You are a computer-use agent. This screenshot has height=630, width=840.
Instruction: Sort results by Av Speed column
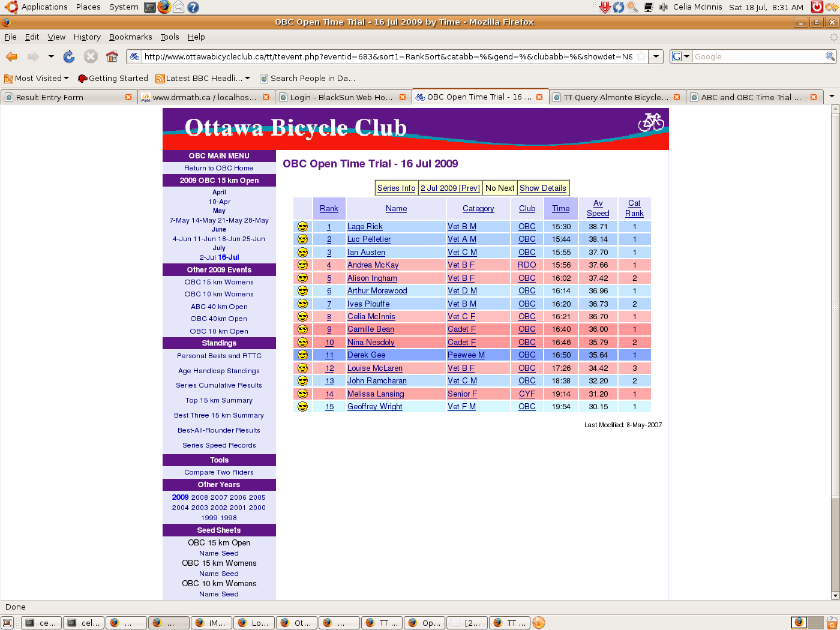[x=598, y=208]
